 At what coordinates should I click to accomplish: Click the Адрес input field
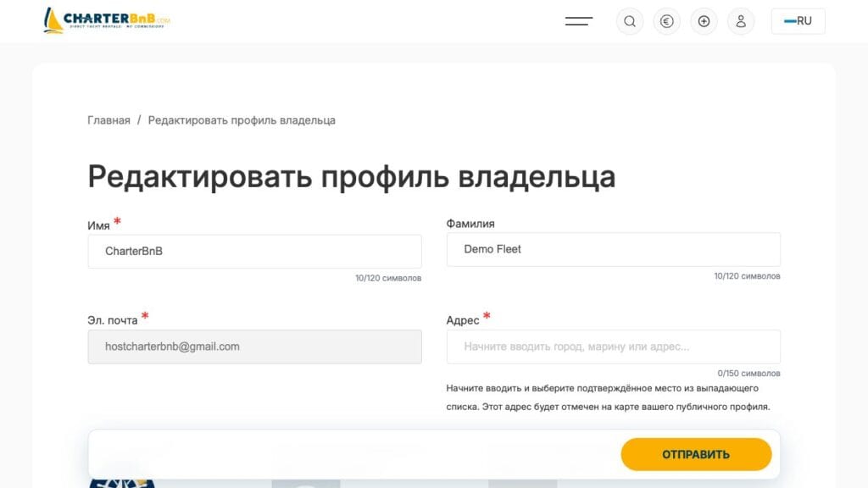coord(614,347)
